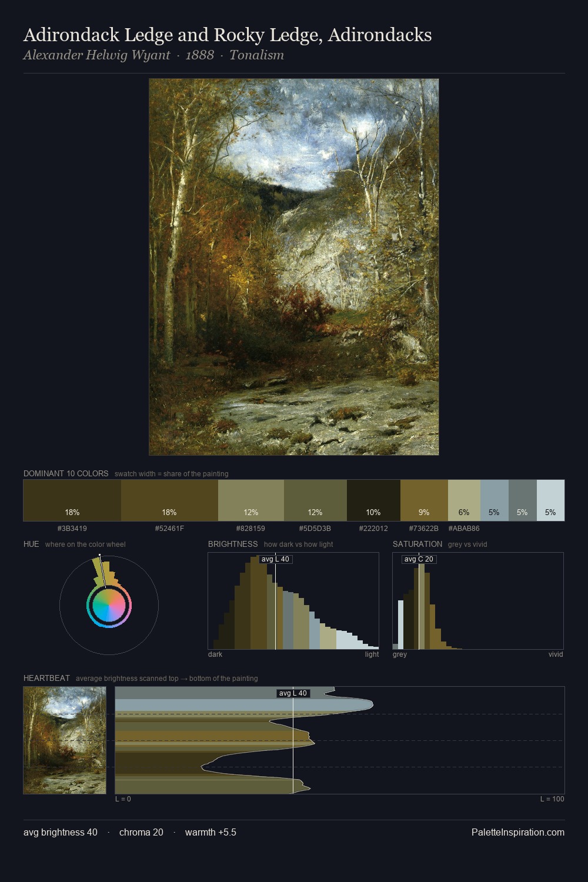Pick the khaki swatch above #828159
Screen dimensions: 588x882
[x=251, y=500]
